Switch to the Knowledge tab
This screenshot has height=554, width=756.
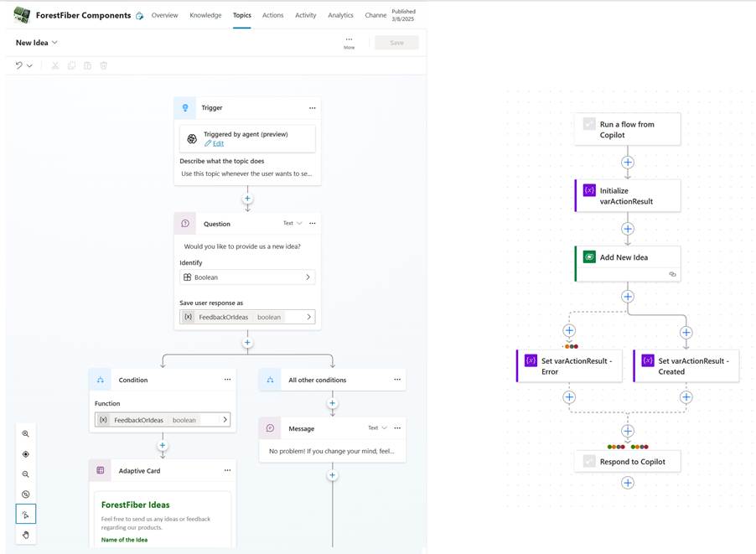click(x=205, y=15)
